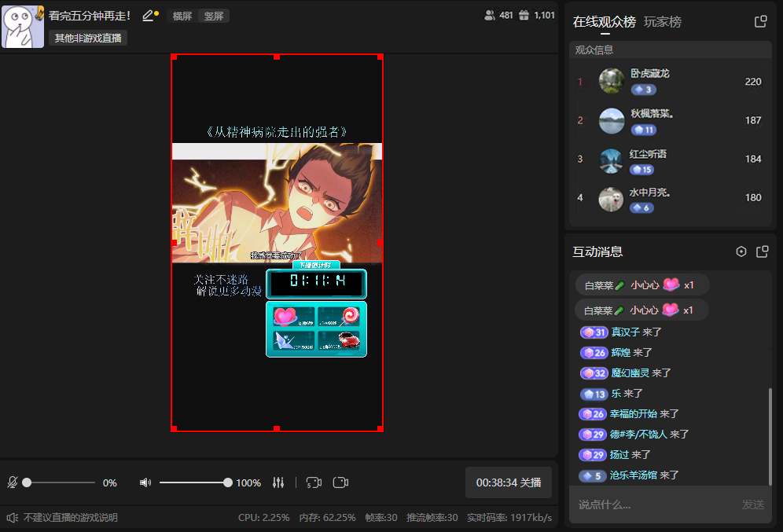Mute the microphone input
This screenshot has width=783, height=532.
(x=13, y=482)
